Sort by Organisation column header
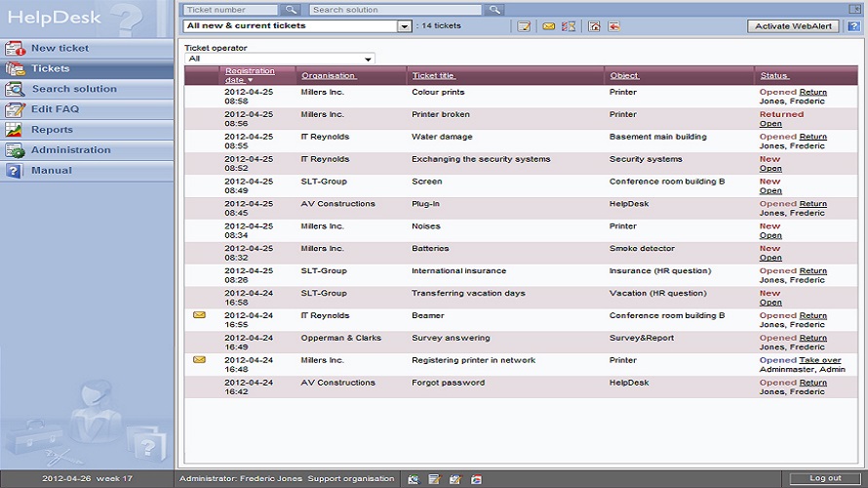 pos(329,75)
